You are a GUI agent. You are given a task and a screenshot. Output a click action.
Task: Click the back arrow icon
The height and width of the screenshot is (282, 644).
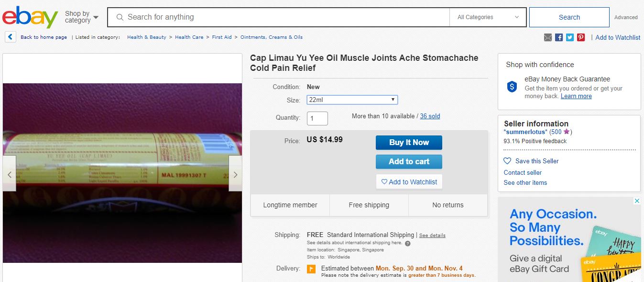coord(11,37)
